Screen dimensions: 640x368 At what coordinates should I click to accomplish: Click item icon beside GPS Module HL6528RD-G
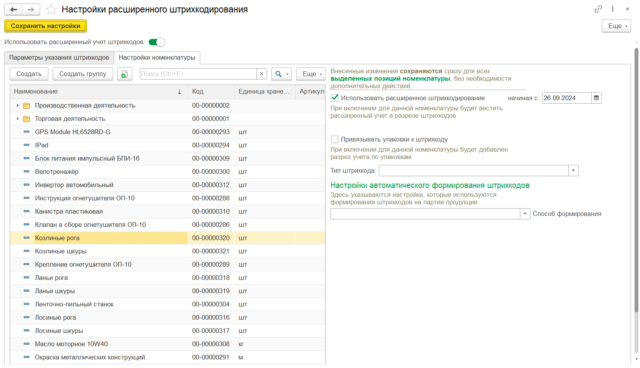pyautogui.click(x=27, y=132)
